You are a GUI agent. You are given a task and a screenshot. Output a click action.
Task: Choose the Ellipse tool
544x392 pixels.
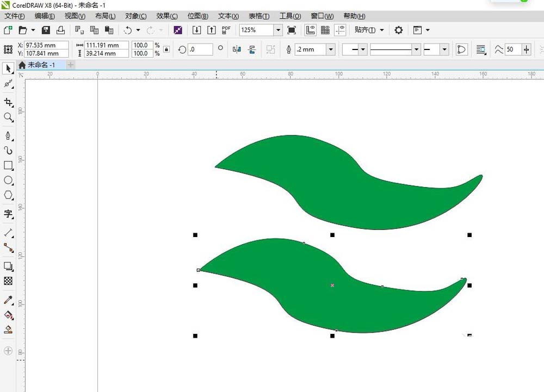[8, 180]
